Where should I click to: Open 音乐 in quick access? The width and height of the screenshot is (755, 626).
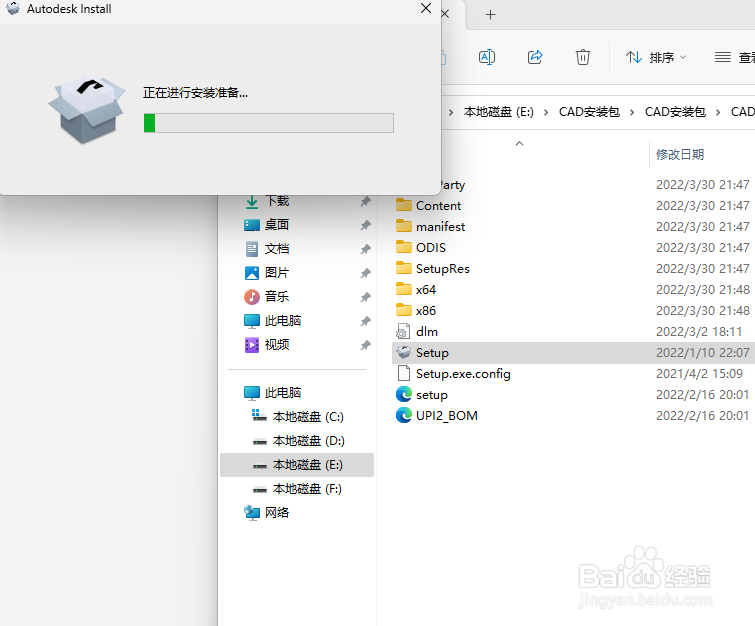[x=277, y=297]
